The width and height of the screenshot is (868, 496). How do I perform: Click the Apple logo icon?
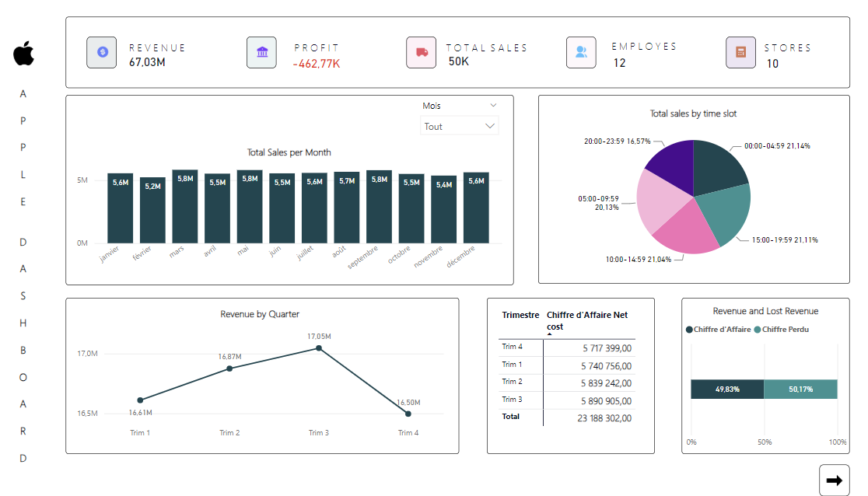pos(23,54)
